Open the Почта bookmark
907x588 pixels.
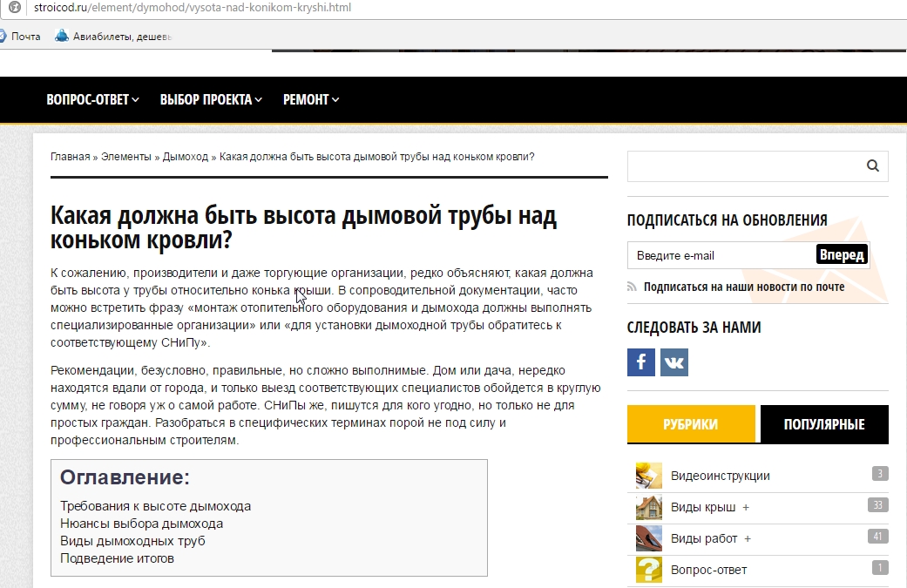(26, 37)
